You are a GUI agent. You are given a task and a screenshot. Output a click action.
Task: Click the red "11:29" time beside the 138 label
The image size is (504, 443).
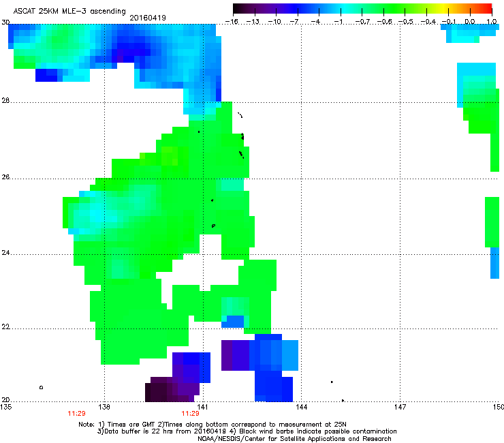pos(76,414)
